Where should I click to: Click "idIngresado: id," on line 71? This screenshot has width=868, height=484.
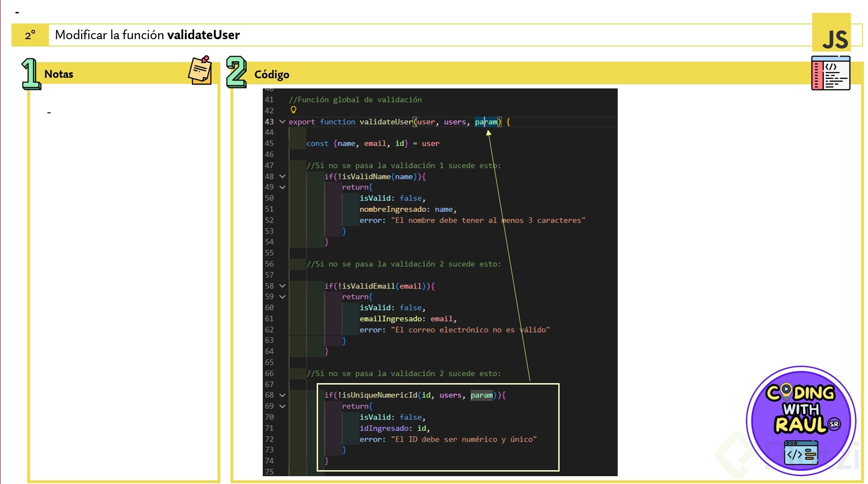(x=395, y=429)
